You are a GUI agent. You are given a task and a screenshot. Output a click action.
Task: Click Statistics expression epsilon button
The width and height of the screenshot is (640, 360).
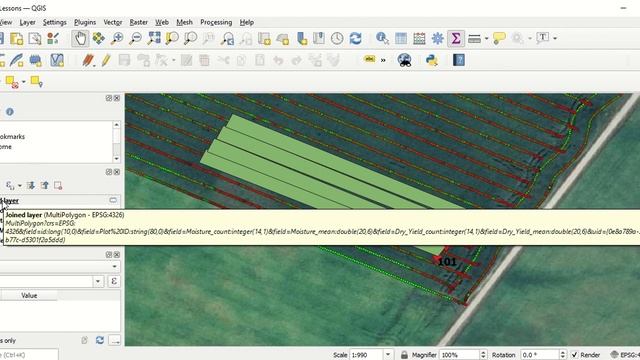coord(114,281)
